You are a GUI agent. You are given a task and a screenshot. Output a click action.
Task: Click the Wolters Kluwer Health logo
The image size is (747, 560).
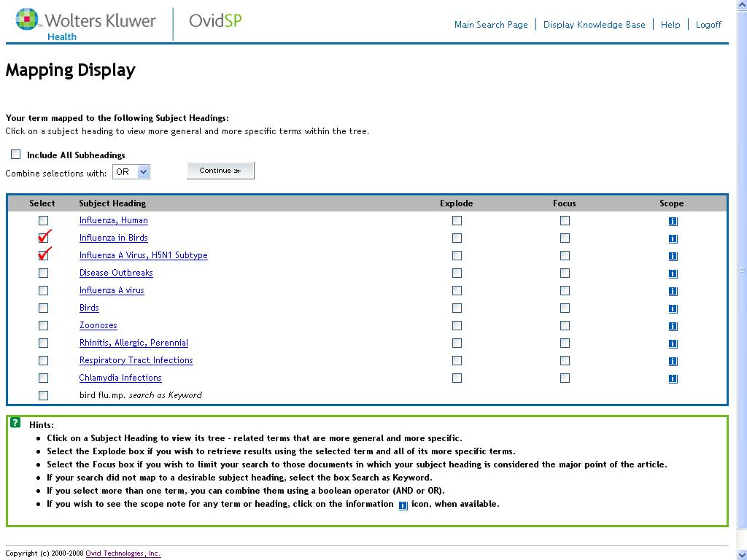pyautogui.click(x=85, y=24)
